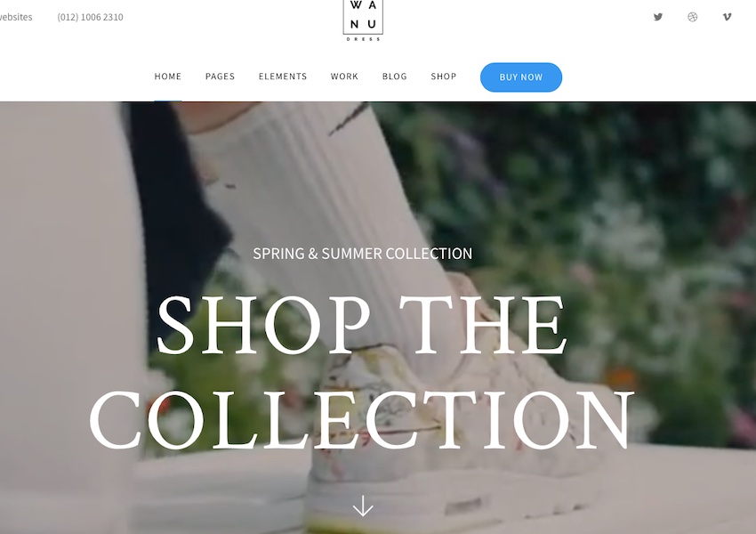Viewport: 756px width, 534px height.
Task: Click the blue BUY NOW button
Action: tap(521, 77)
